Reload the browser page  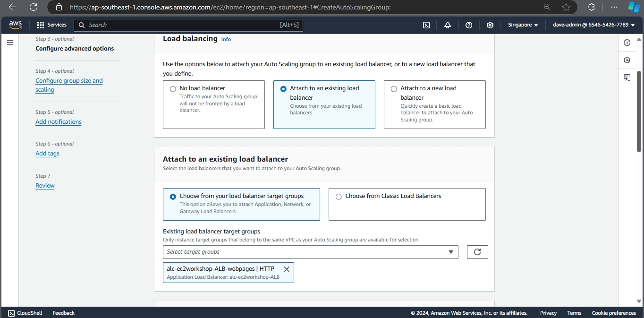click(x=34, y=7)
